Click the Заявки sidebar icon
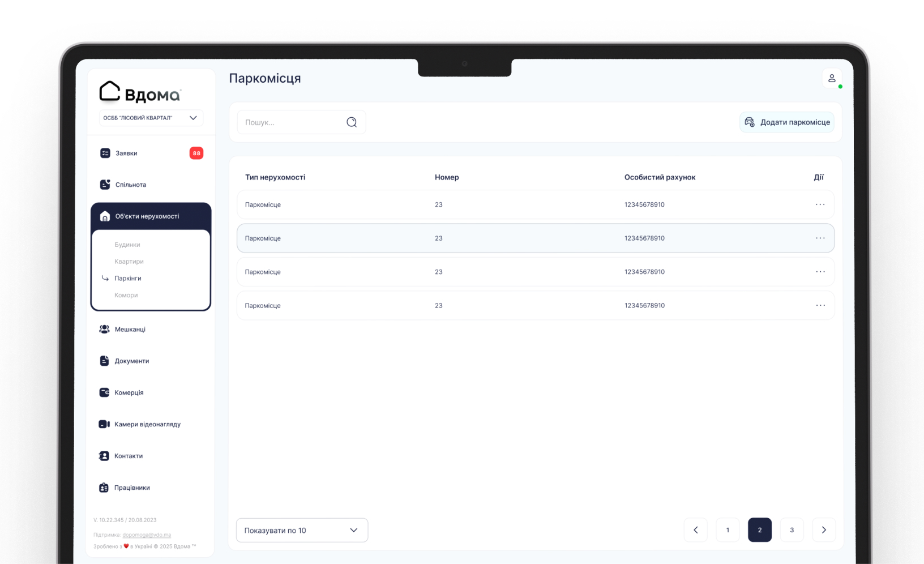The height and width of the screenshot is (564, 924). pyautogui.click(x=105, y=153)
